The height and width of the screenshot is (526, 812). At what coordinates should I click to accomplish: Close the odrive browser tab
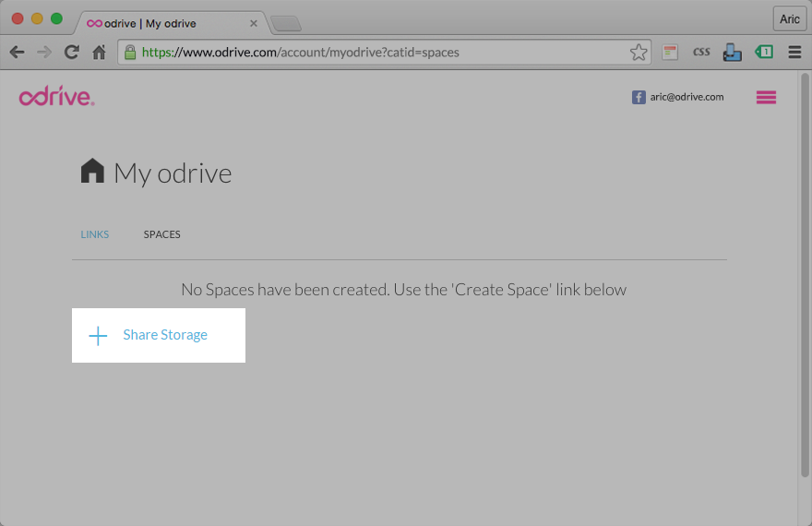click(x=254, y=23)
